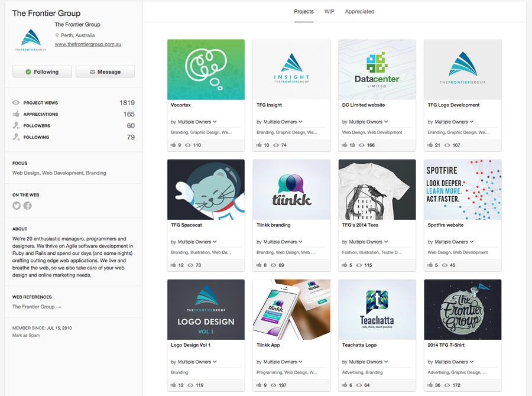This screenshot has height=396, width=532.
Task: Click views eye icon on Tiinkk App card
Action: pyautogui.click(x=273, y=385)
